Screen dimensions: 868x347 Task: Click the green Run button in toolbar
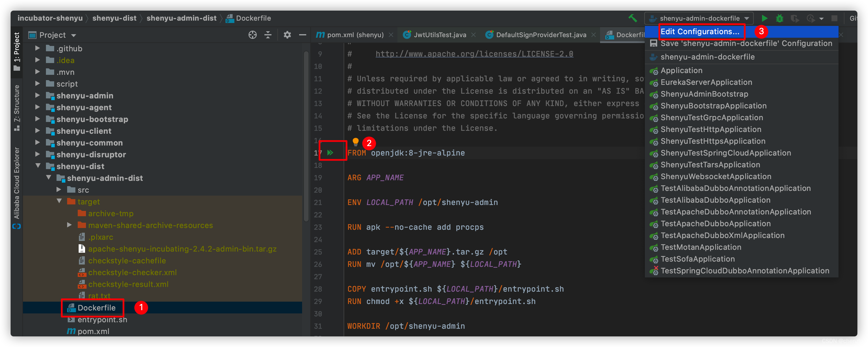(764, 18)
